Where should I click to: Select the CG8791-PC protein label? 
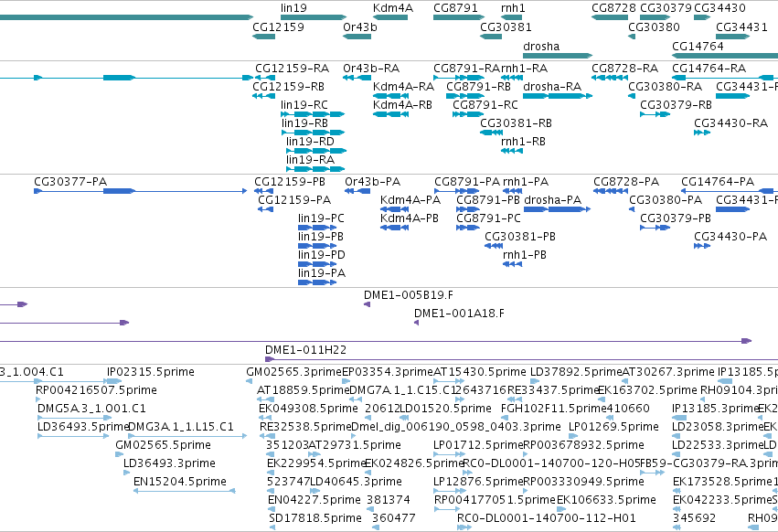point(489,218)
